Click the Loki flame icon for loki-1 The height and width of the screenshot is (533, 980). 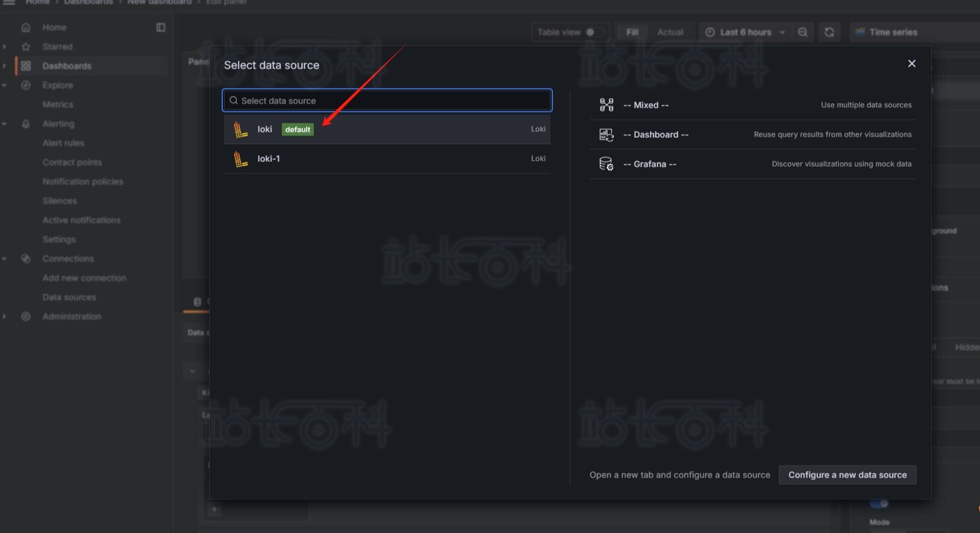(x=241, y=159)
